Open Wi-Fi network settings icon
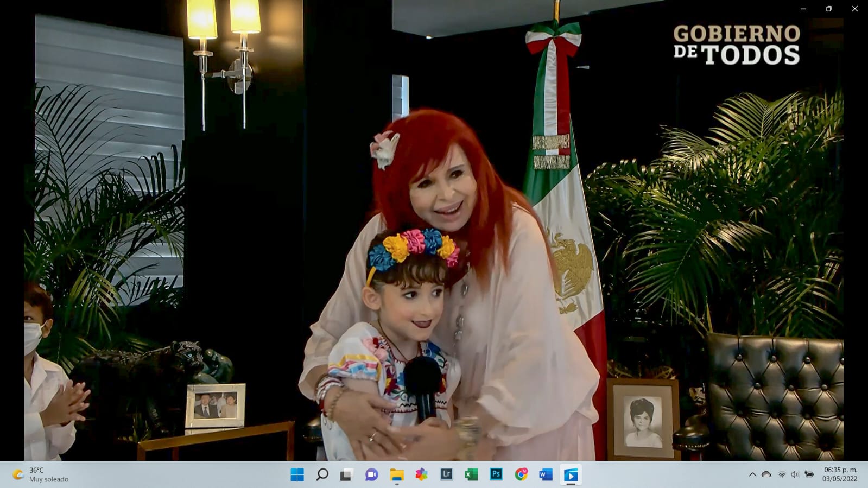The width and height of the screenshot is (868, 488). pyautogui.click(x=782, y=474)
